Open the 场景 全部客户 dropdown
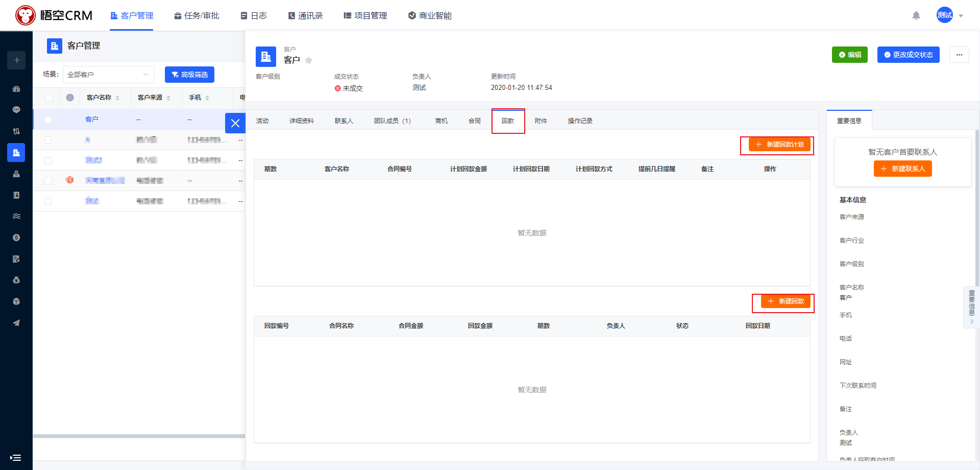980x470 pixels. tap(108, 75)
